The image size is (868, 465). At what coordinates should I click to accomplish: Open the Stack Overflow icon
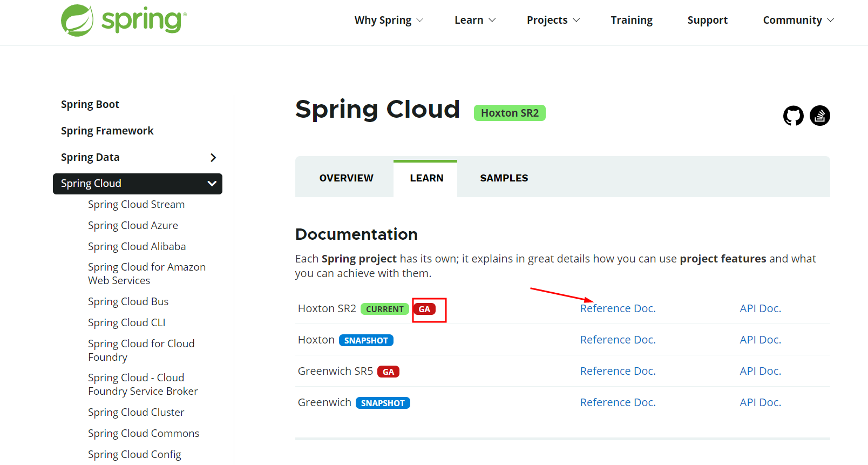pyautogui.click(x=819, y=116)
